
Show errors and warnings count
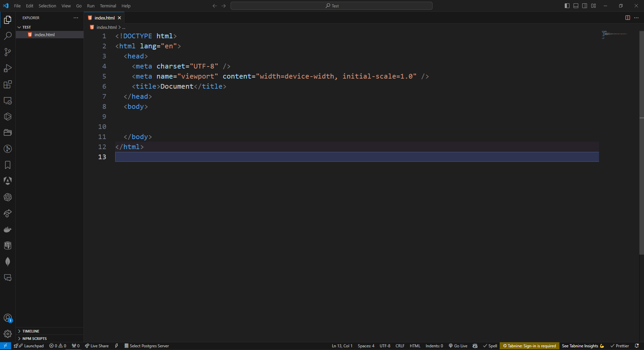tap(58, 346)
